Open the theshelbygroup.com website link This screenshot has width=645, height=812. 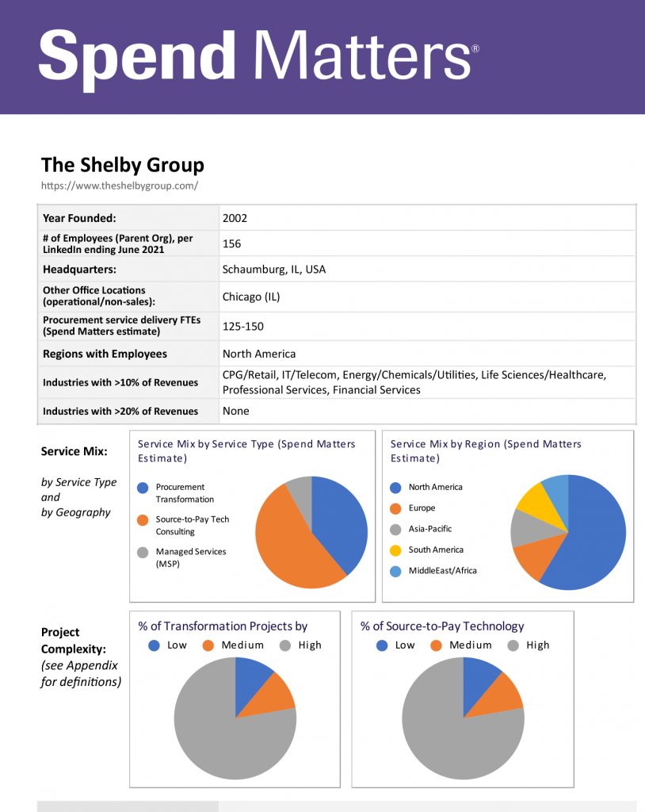[x=119, y=185]
